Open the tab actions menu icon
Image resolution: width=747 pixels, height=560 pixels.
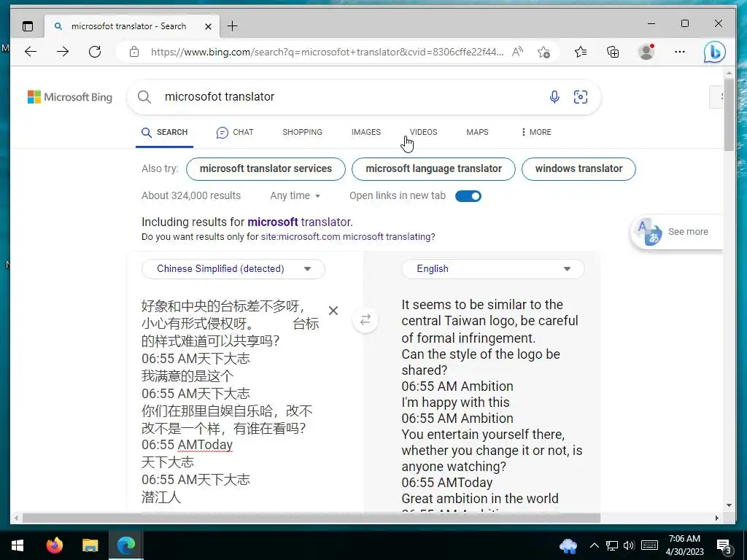pyautogui.click(x=28, y=26)
